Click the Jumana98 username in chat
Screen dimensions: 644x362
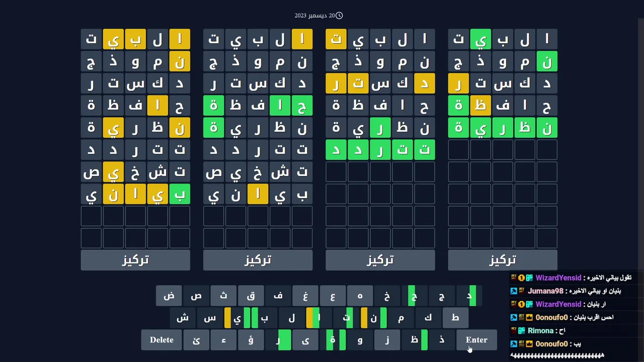point(545,291)
